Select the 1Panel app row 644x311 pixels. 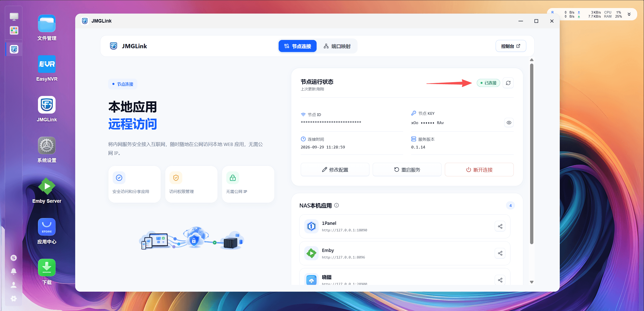click(405, 226)
